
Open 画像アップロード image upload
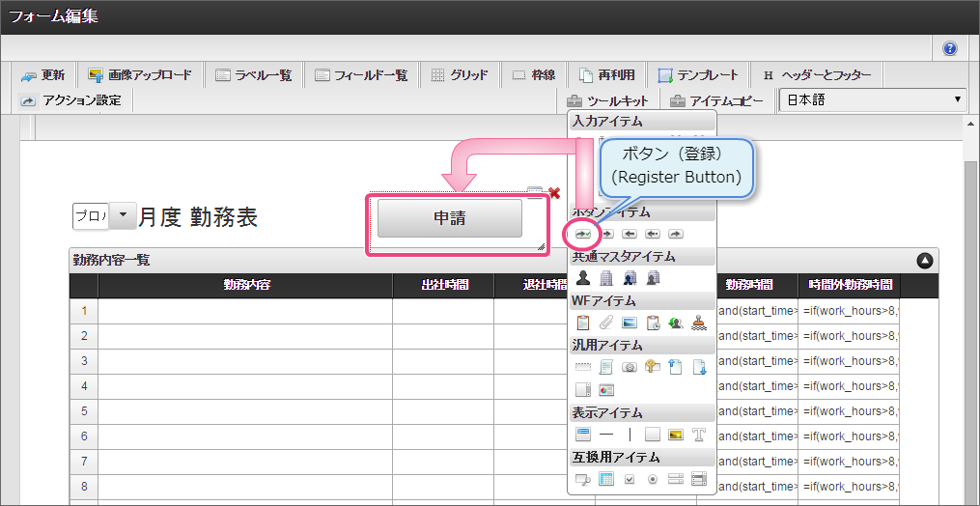click(x=141, y=75)
